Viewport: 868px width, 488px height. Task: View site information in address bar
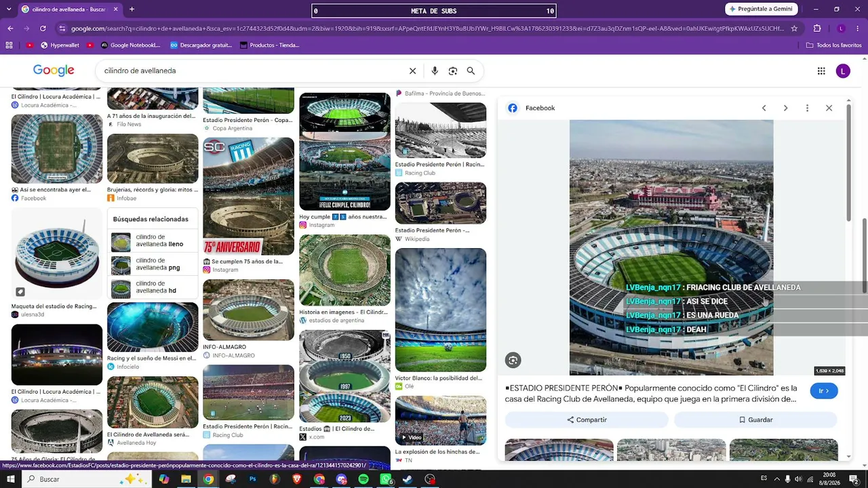tap(62, 28)
